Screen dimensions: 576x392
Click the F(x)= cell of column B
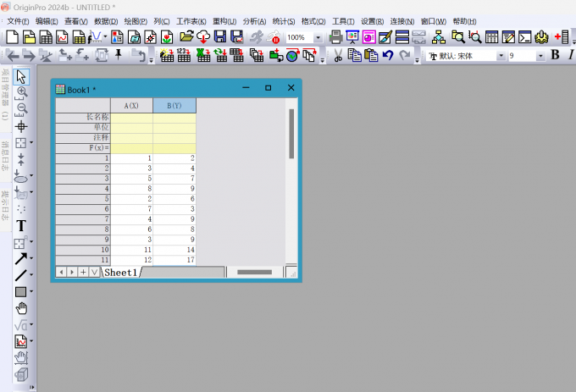[174, 148]
